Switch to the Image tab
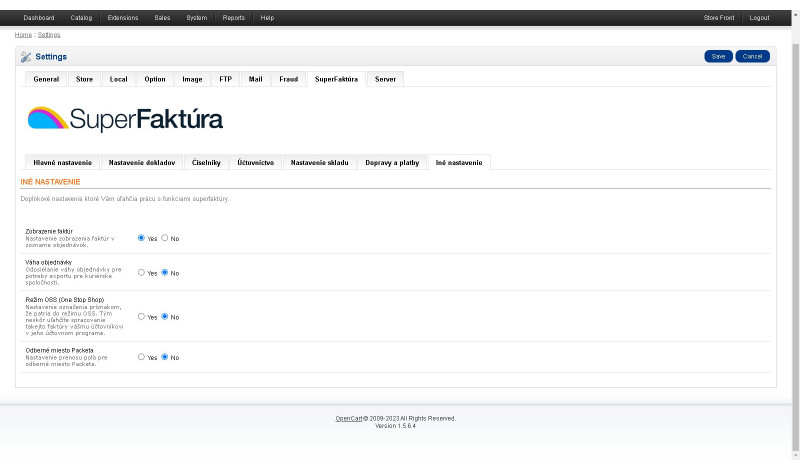The height and width of the screenshot is (470, 800). (x=192, y=79)
